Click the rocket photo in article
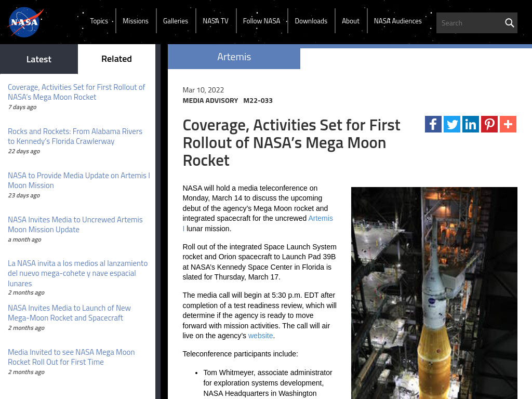The width and height of the screenshot is (532, 399). [x=434, y=293]
